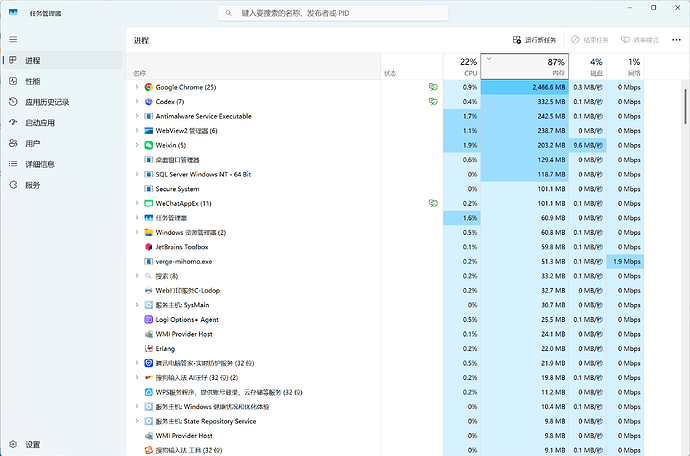Click the Tencent PC Manager shield icon
Screen dimensions: 690x456
click(149, 363)
